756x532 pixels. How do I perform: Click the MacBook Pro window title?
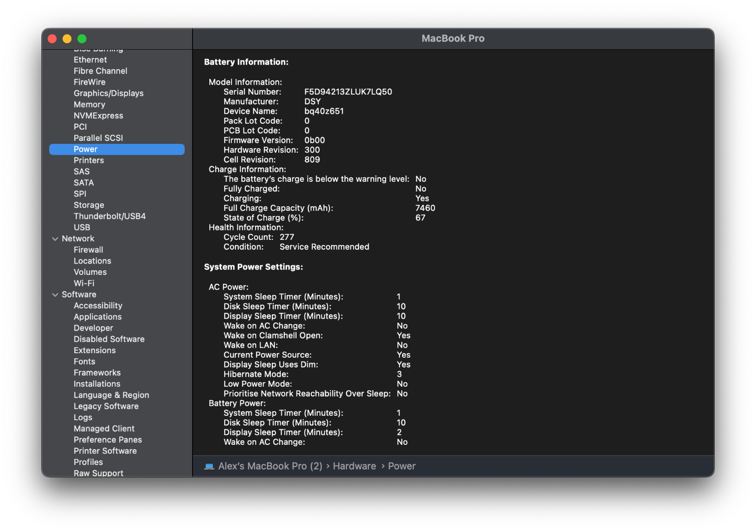click(453, 38)
